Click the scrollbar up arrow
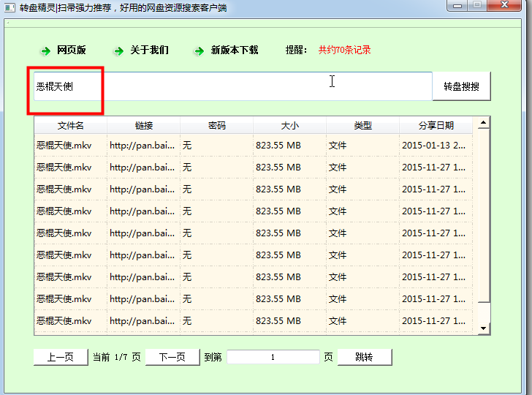Viewport: 532px width, 395px height. click(484, 124)
